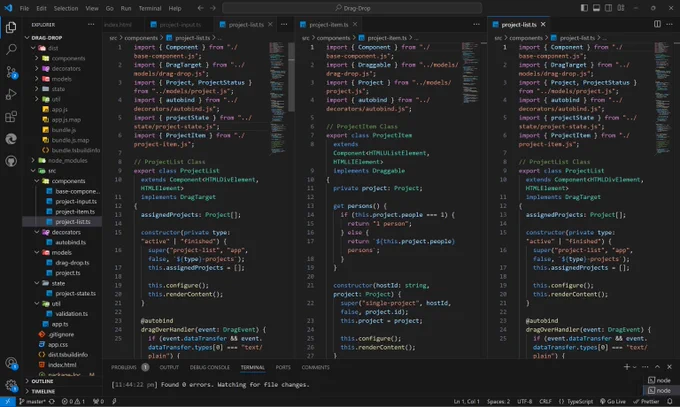Open project-state.ts in the explorer

75,294
